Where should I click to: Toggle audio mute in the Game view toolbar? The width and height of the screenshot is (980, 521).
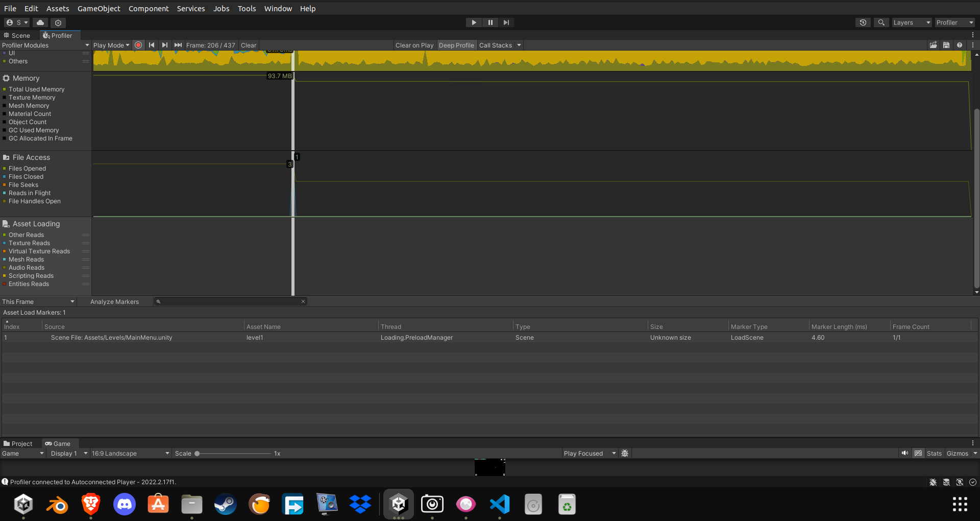(x=905, y=453)
